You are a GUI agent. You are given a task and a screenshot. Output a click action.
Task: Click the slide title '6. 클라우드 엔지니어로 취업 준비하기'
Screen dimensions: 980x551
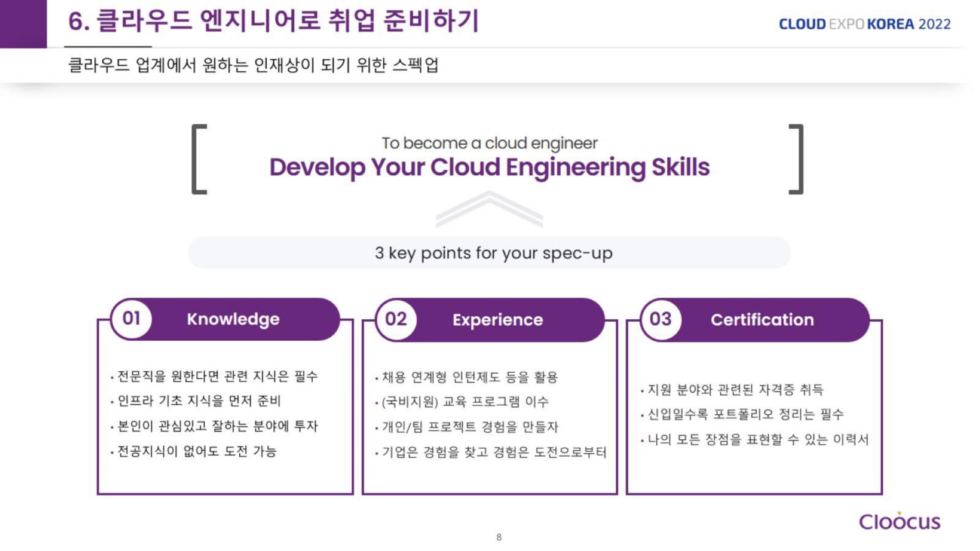[273, 21]
